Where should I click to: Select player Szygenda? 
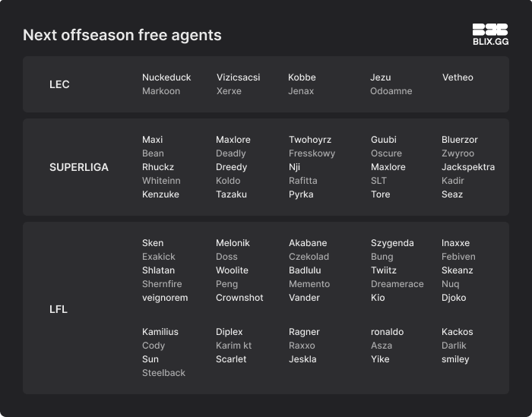click(392, 243)
